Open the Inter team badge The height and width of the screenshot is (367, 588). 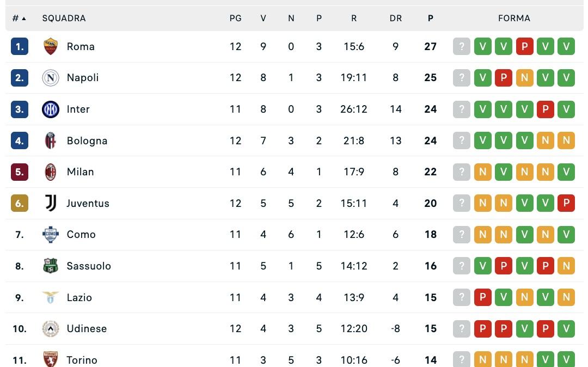click(x=50, y=109)
